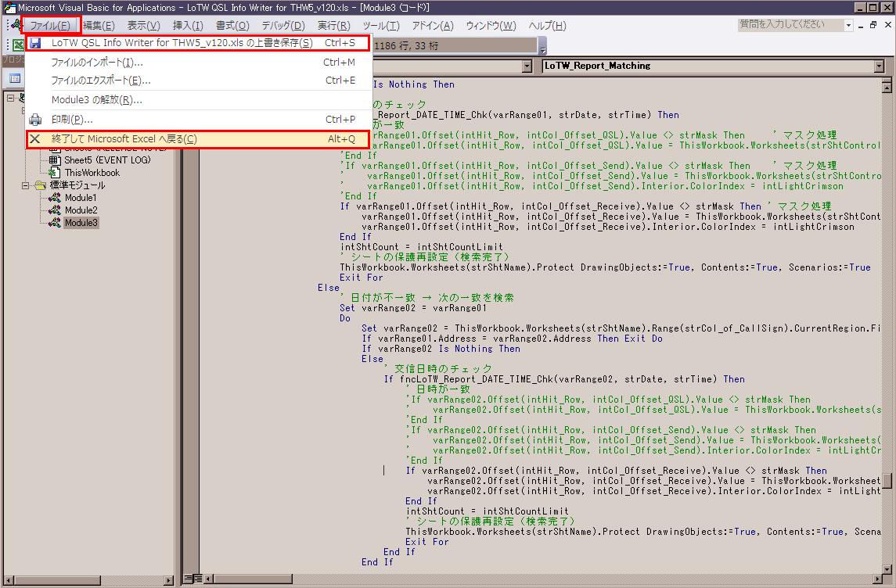Open the object dropdown arrow in code window

pyautogui.click(x=527, y=66)
